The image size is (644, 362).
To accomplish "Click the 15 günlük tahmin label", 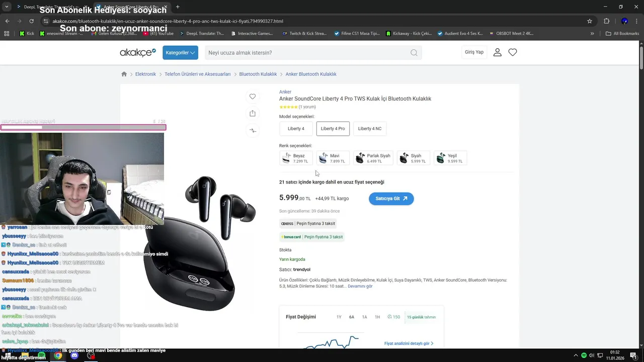I will point(422,317).
